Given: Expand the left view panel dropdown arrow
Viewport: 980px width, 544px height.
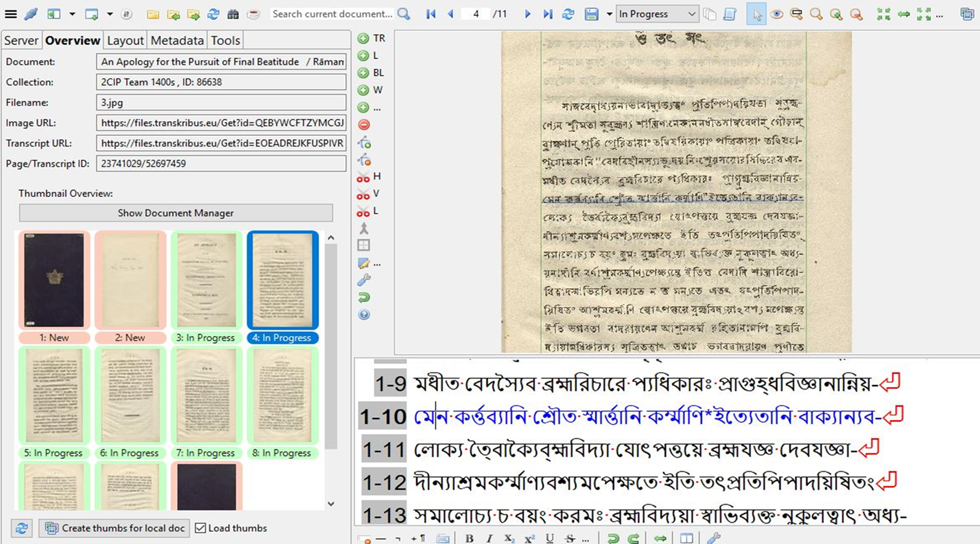Looking at the screenshot, I should coord(72,14).
